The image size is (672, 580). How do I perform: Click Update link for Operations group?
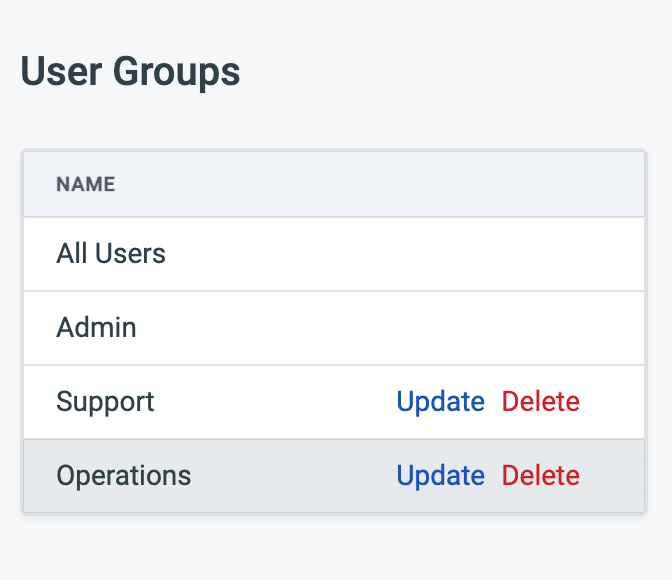pos(440,476)
